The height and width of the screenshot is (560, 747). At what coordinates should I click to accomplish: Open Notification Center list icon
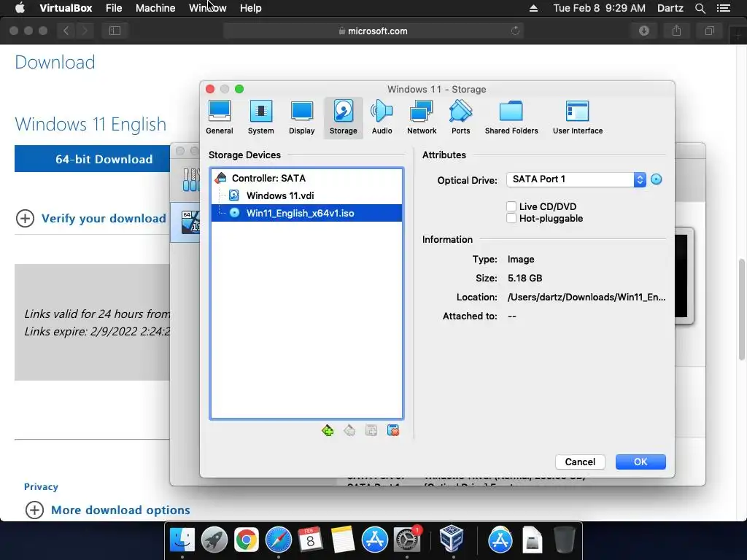724,8
